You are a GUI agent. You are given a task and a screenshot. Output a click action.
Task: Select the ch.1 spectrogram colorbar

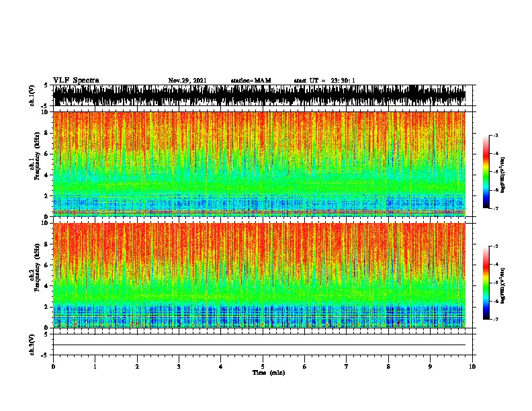pos(486,172)
